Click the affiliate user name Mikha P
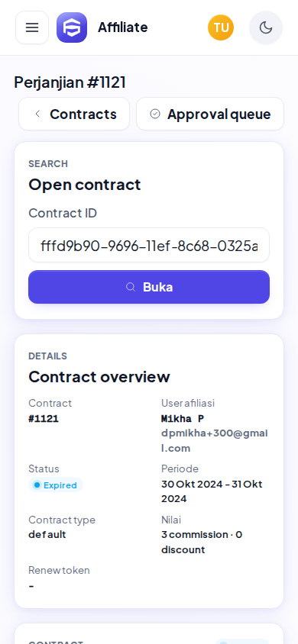298x644 pixels. (183, 419)
